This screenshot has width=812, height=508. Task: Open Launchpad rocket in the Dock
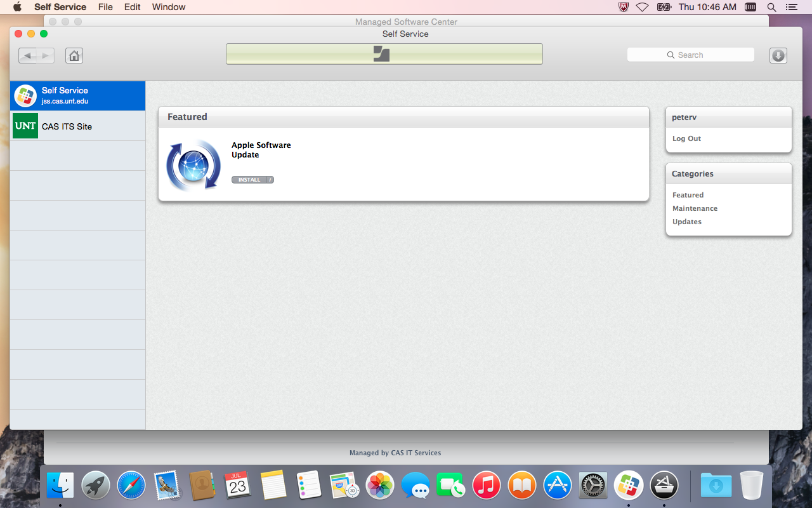click(96, 486)
